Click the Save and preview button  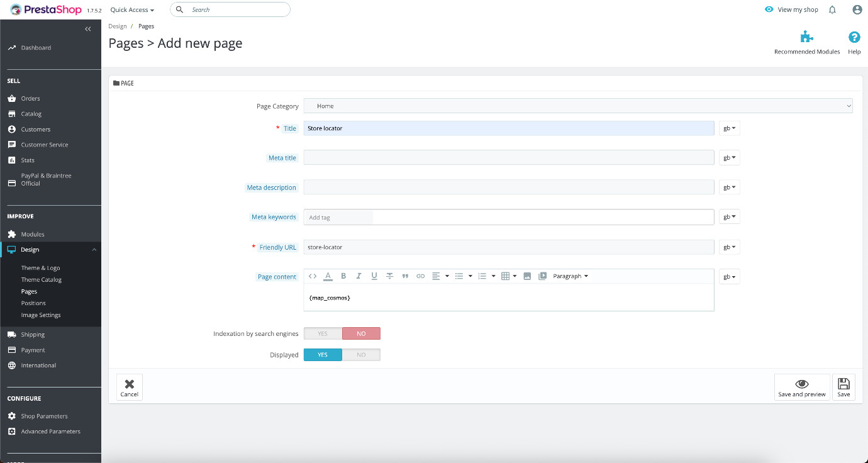point(801,386)
